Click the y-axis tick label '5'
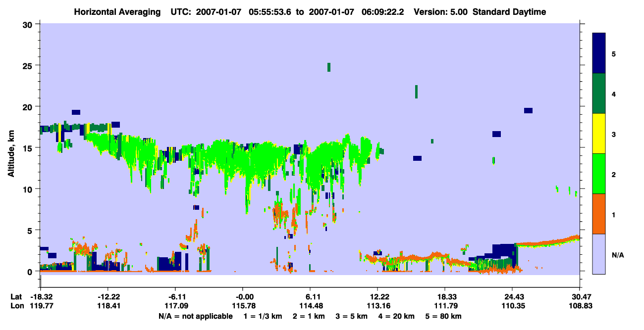Viewport: 644px width, 330px height. pos(31,230)
